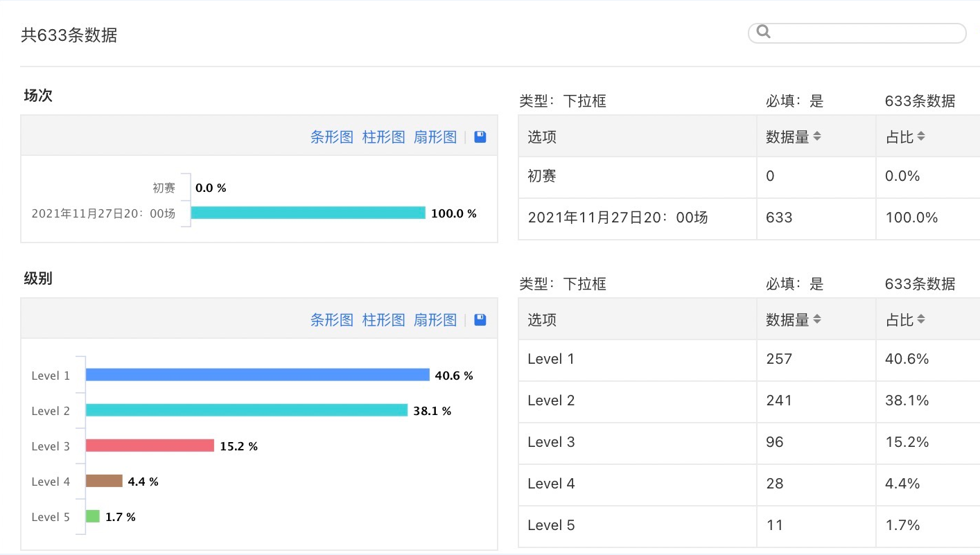This screenshot has height=555, width=980.
Task: Click the 1.7% table cell
Action: 928,526
